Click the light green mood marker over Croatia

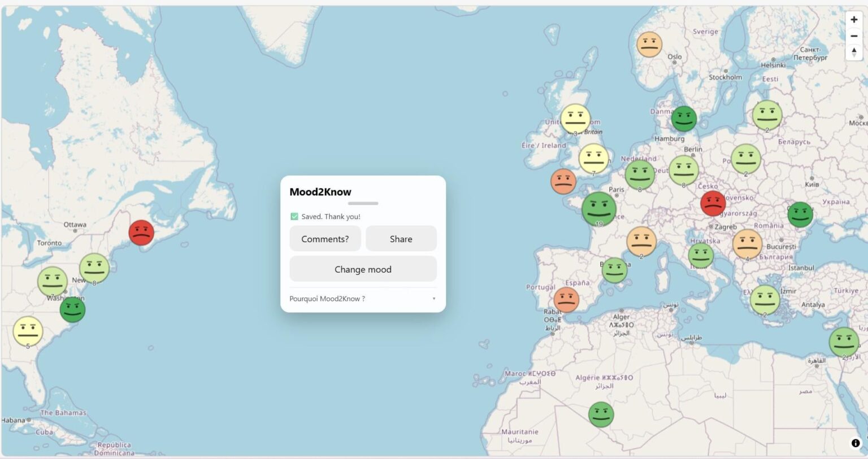click(701, 255)
